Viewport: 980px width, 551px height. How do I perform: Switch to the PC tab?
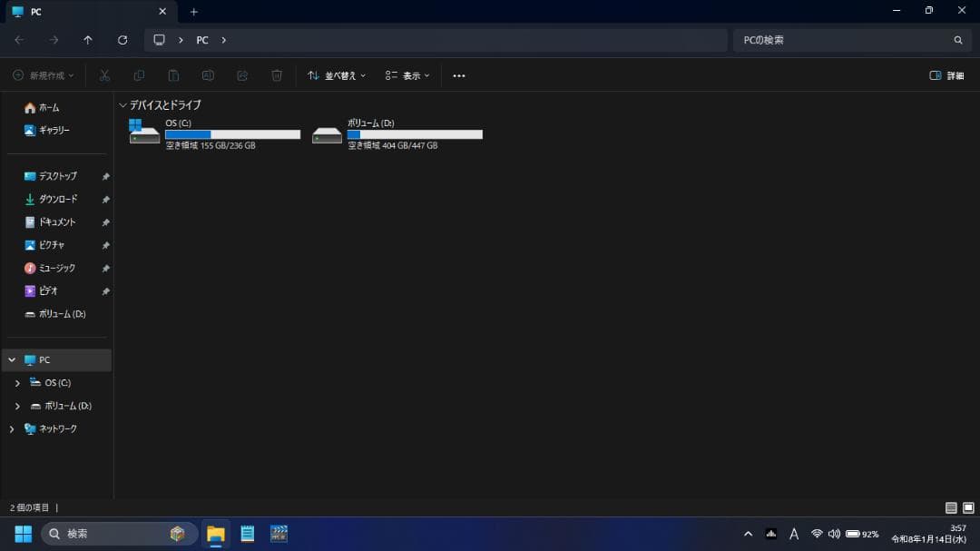pos(82,12)
